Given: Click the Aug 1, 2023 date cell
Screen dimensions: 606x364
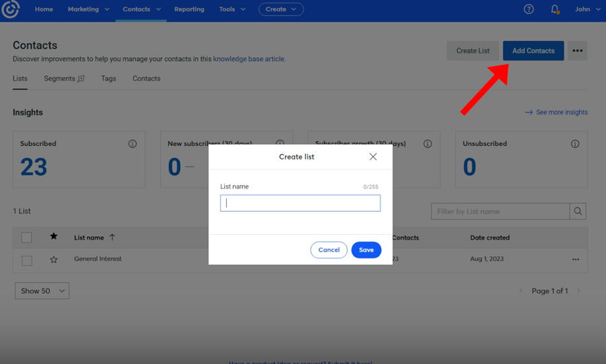Looking at the screenshot, I should pyautogui.click(x=487, y=258).
